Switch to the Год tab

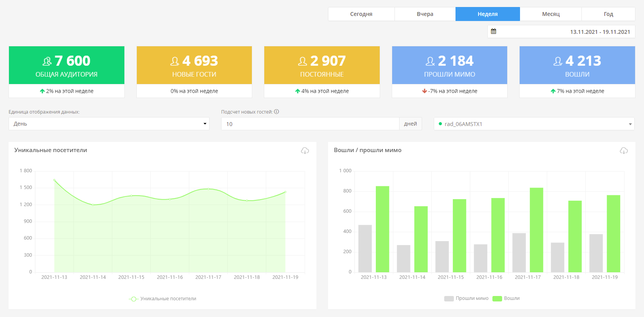[609, 14]
